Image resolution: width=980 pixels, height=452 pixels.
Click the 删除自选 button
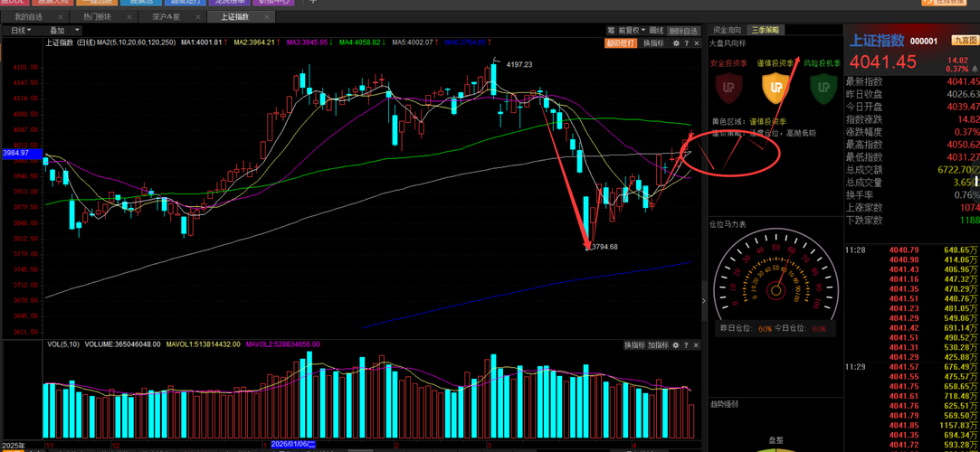pos(682,30)
